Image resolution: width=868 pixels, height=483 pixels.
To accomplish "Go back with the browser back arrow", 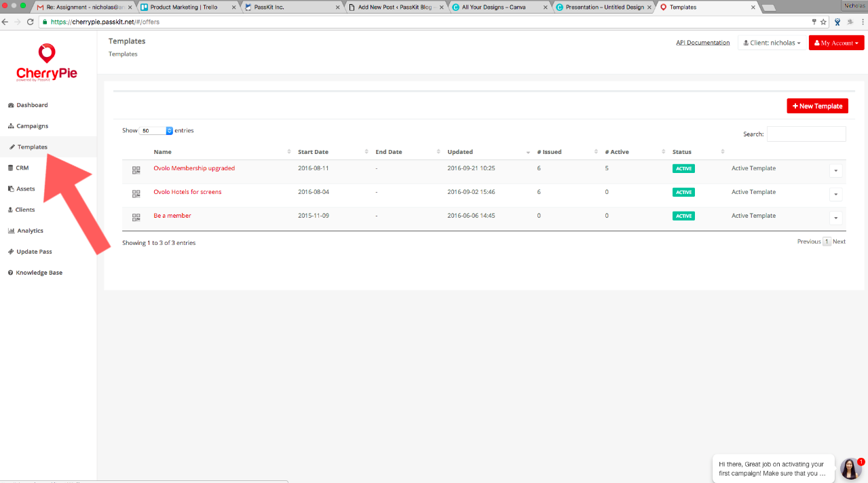I will coord(6,22).
